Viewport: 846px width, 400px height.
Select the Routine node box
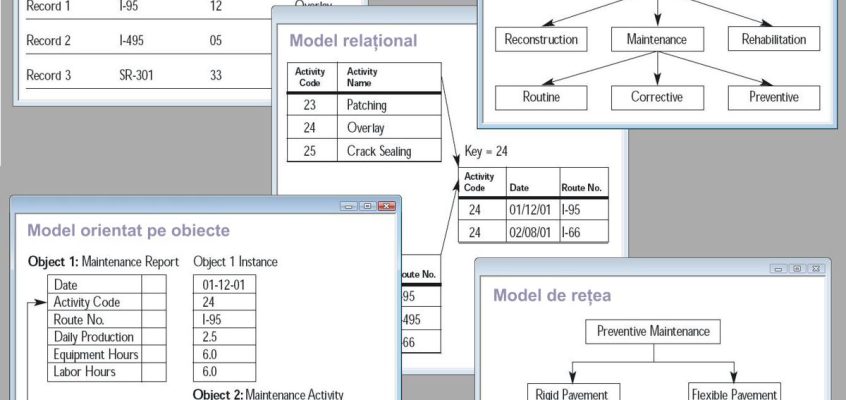[x=541, y=97]
